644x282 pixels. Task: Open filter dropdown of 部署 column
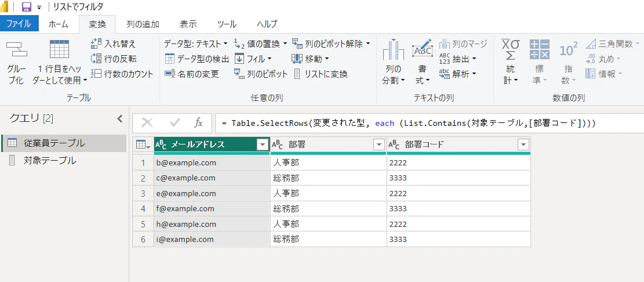(x=379, y=144)
